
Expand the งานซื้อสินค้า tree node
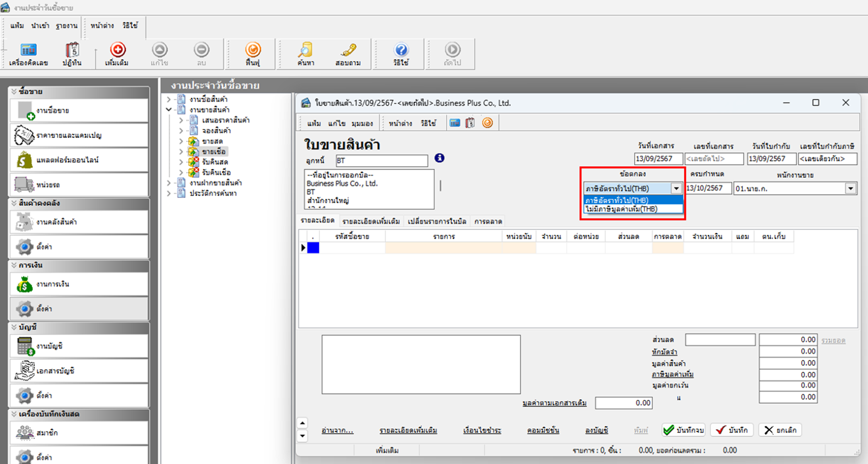tap(169, 99)
